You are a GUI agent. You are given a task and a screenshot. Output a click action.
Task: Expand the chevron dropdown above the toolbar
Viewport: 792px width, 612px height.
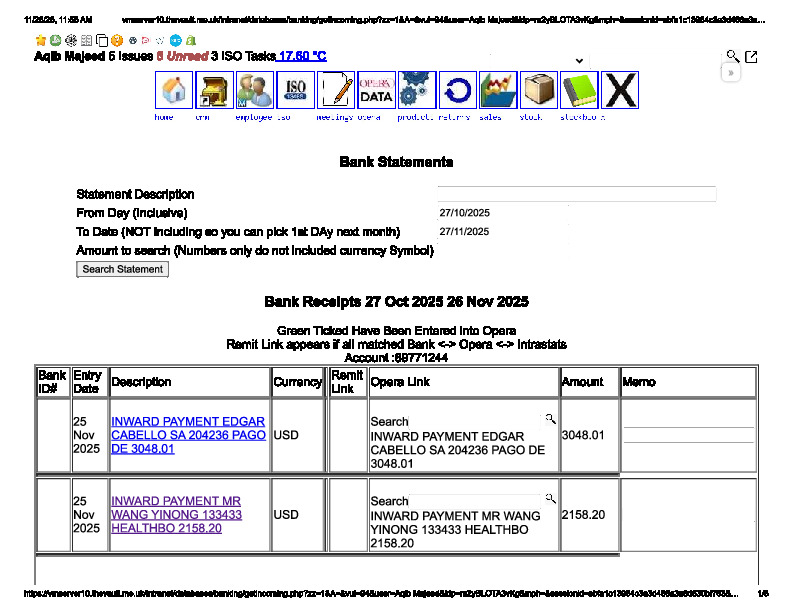[579, 61]
